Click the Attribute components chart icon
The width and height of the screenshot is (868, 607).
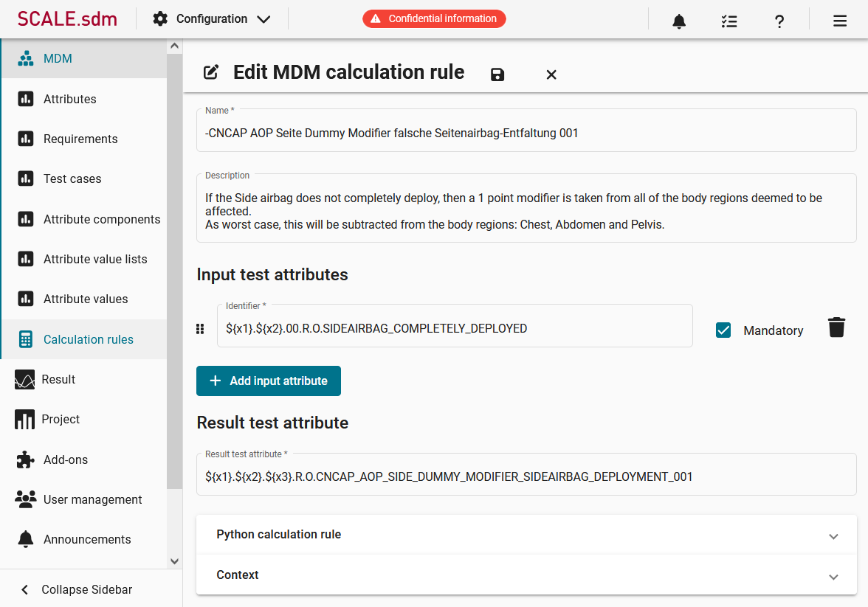pyautogui.click(x=25, y=219)
